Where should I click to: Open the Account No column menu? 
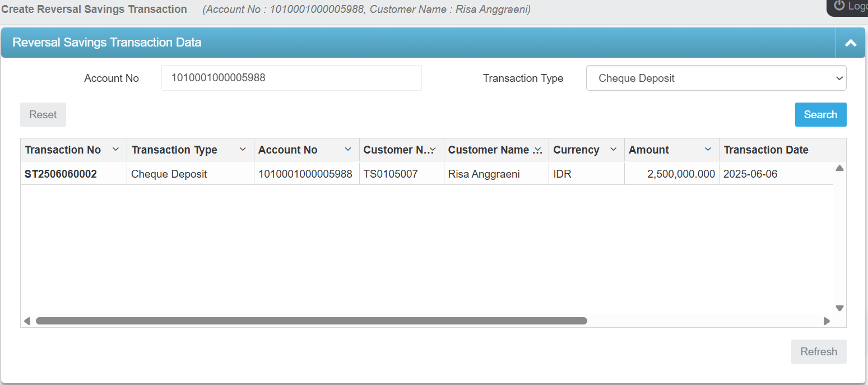[347, 150]
